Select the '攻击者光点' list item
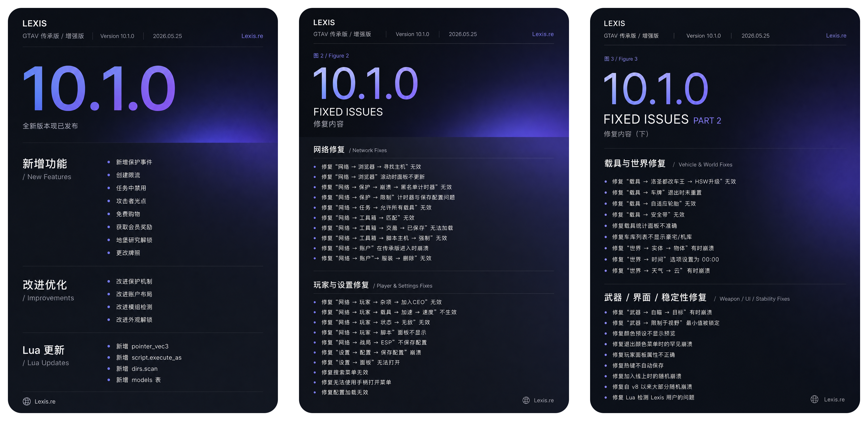The width and height of the screenshot is (868, 421). [x=131, y=201]
